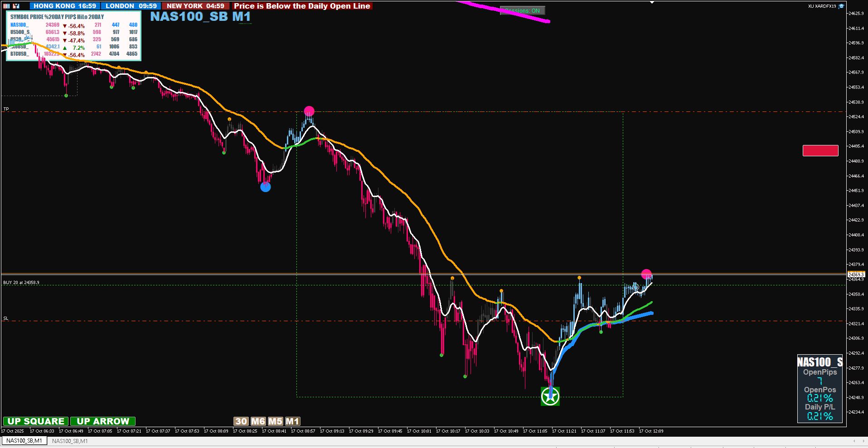Click the HONG KONG 16:59 clock label
Image resolution: width=868 pixels, height=448 pixels.
tap(65, 6)
